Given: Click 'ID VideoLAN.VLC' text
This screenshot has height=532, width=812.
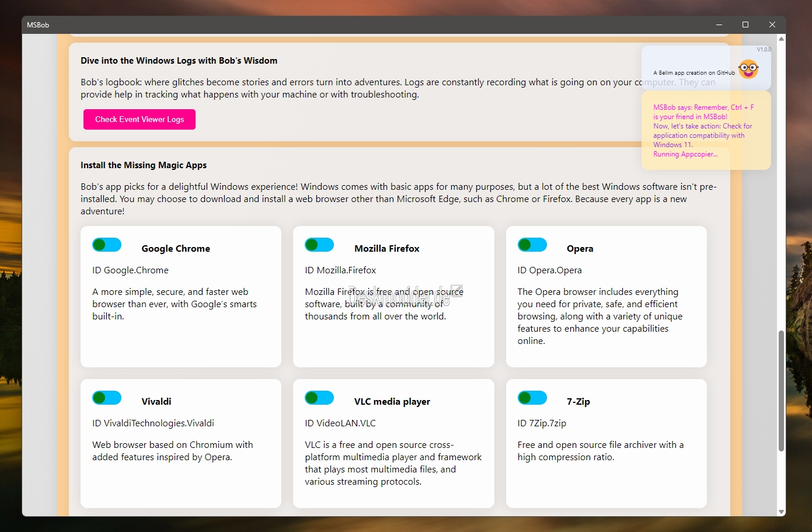Looking at the screenshot, I should [x=340, y=423].
